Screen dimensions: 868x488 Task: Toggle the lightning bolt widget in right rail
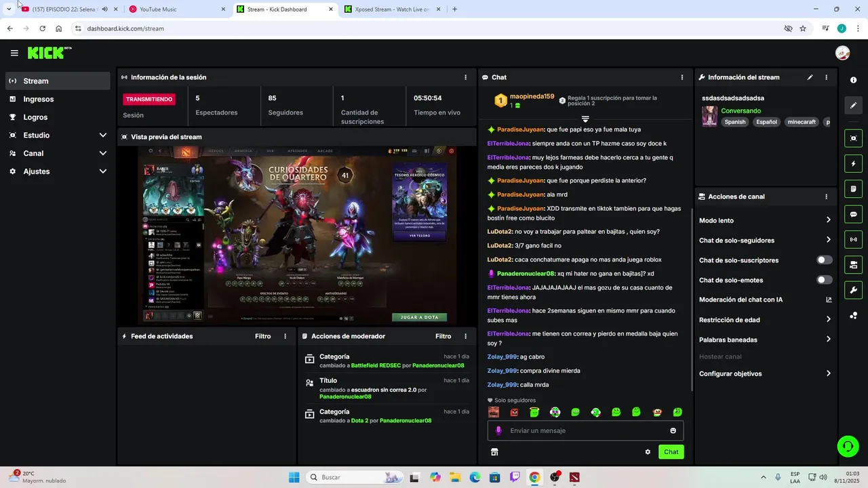[853, 163]
